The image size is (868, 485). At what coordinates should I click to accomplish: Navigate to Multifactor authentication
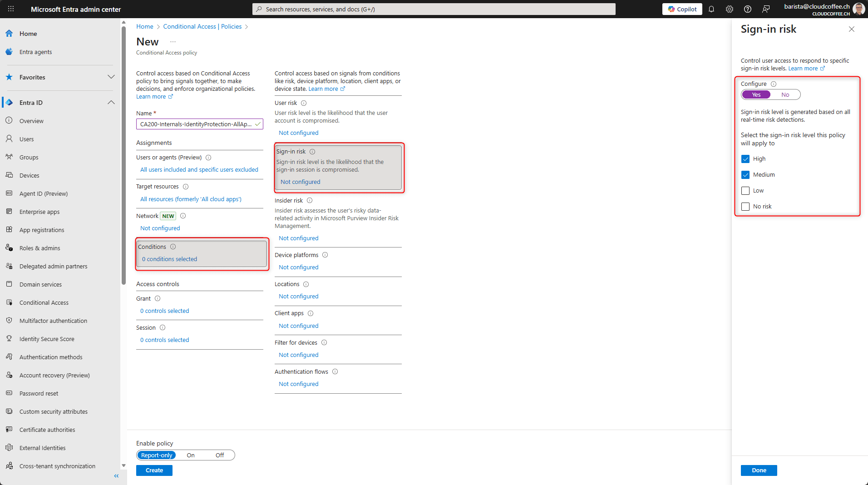click(x=53, y=320)
